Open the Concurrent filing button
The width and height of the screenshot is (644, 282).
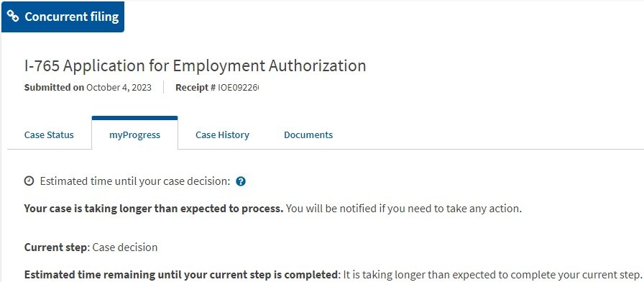[x=63, y=17]
